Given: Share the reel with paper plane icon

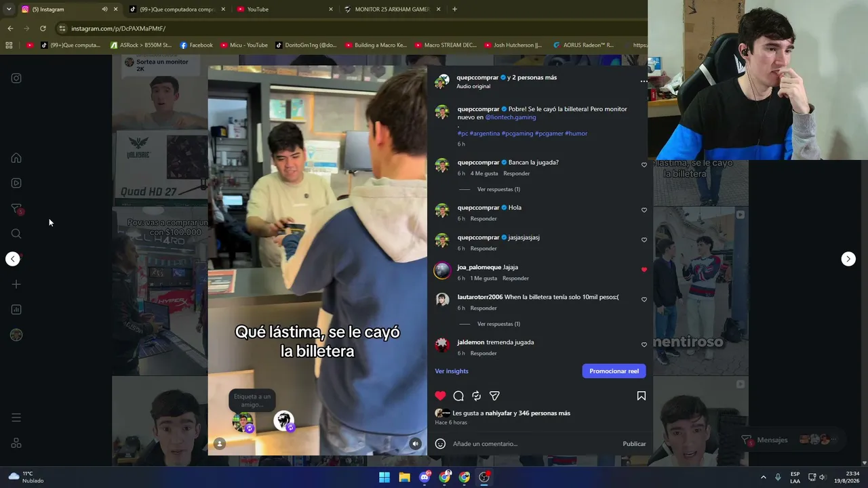Looking at the screenshot, I should pyautogui.click(x=494, y=396).
